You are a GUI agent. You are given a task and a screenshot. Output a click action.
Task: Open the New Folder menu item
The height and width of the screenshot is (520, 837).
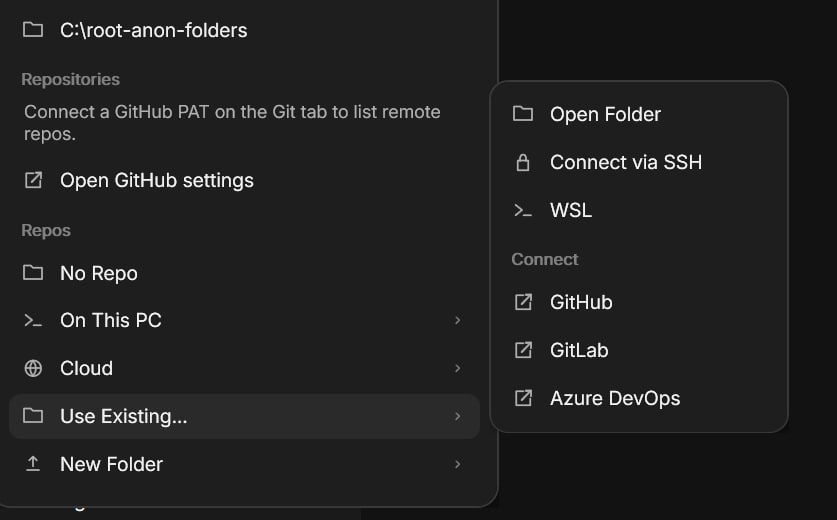(244, 464)
